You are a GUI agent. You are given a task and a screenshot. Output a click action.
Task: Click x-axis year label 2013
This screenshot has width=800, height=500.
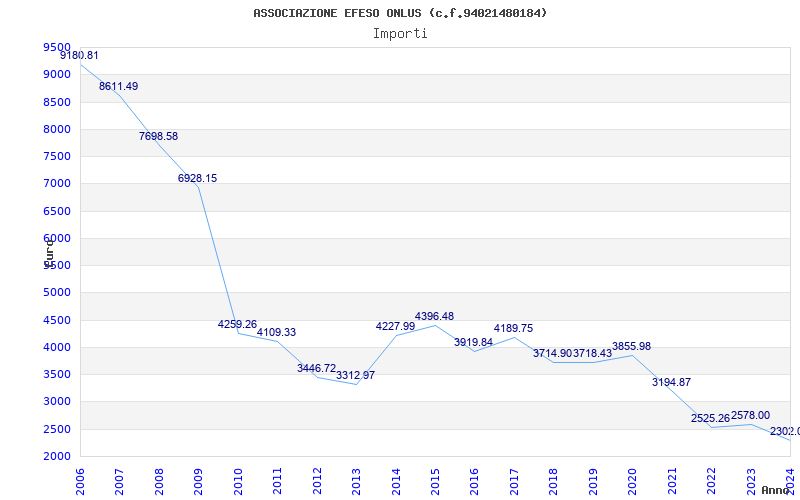[x=357, y=482]
